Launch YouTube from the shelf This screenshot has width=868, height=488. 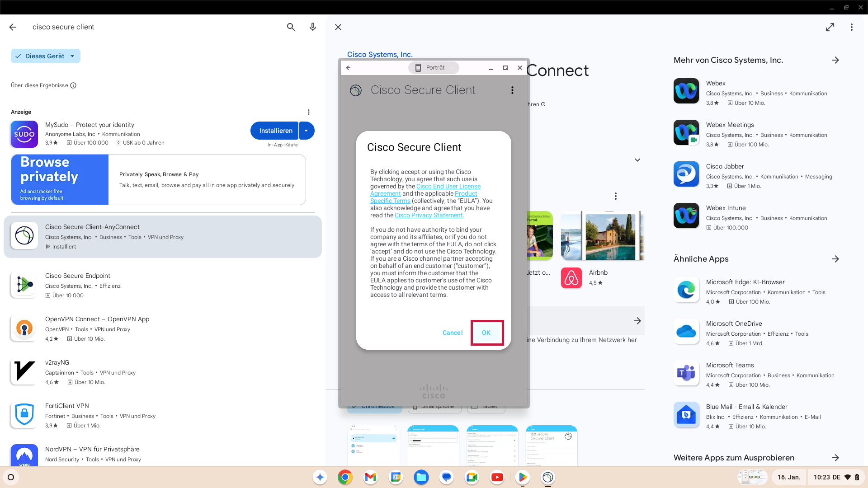point(497,477)
